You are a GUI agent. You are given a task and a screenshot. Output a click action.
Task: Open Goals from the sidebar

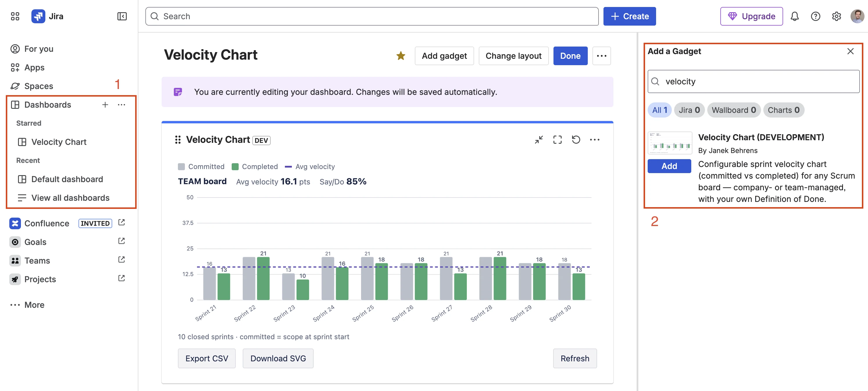pyautogui.click(x=35, y=242)
